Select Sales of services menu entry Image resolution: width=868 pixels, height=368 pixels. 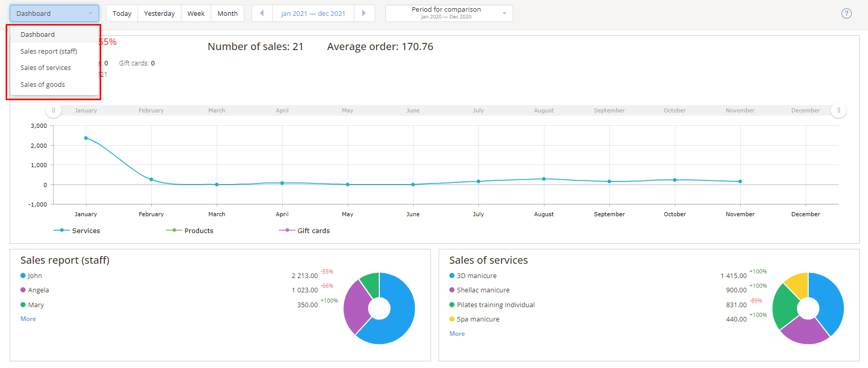(x=54, y=67)
